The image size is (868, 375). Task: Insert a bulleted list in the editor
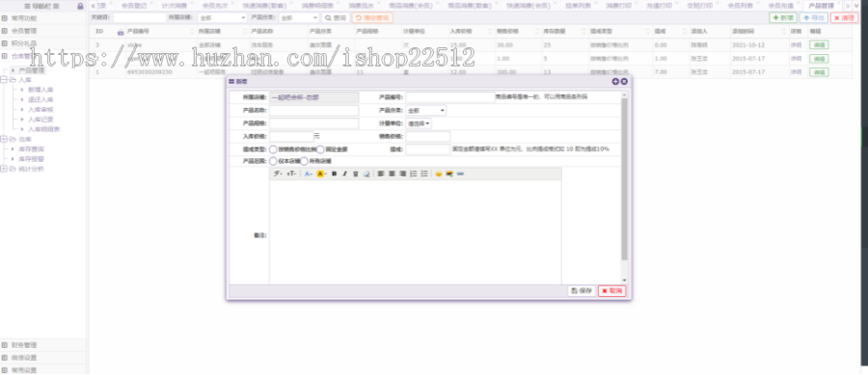(424, 174)
